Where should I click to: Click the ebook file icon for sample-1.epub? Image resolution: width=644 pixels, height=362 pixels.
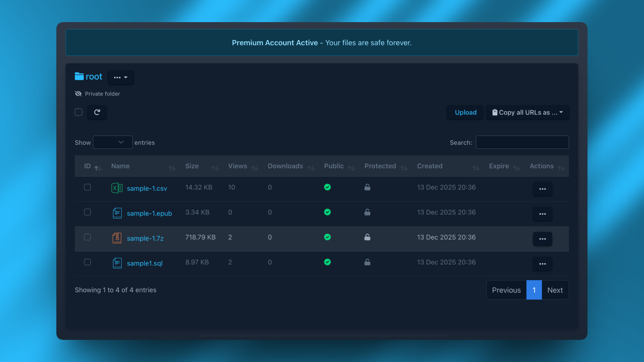(x=117, y=213)
